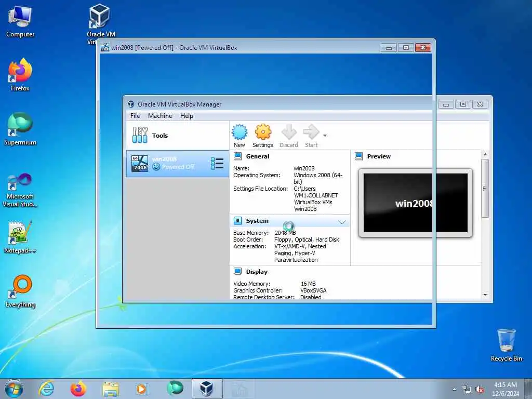Screen dimensions: 532x399
Task: Click the details pane vertical scrollbar thumb
Action: pyautogui.click(x=485, y=188)
